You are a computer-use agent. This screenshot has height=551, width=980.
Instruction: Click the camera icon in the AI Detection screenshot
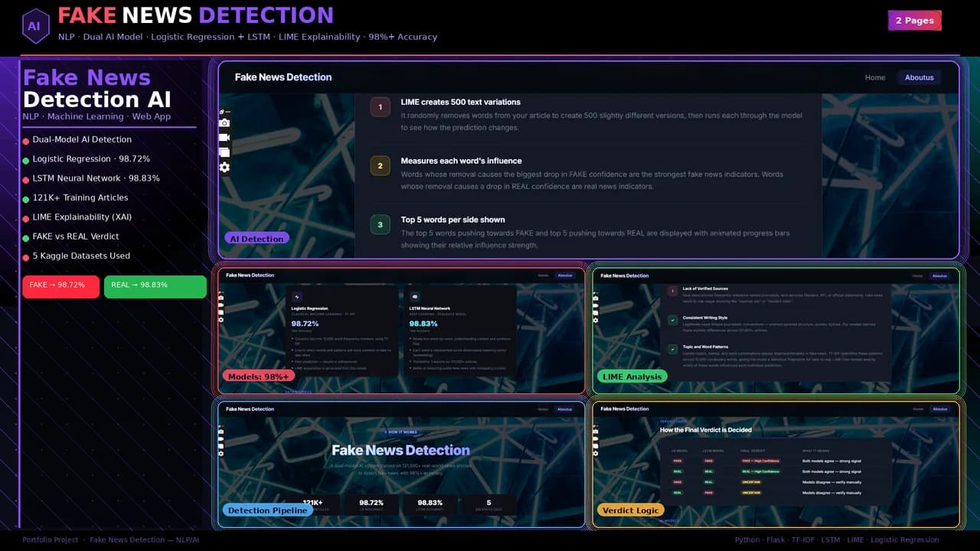[224, 122]
